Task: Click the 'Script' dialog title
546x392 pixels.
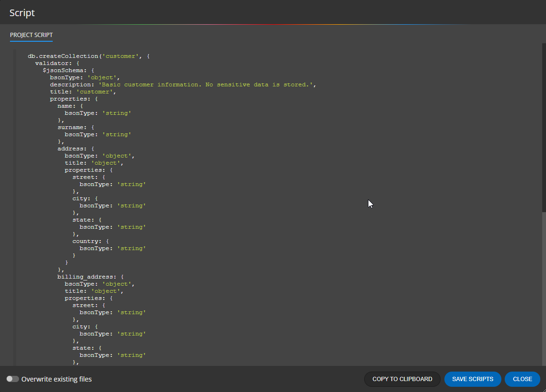Action: pyautogui.click(x=22, y=13)
